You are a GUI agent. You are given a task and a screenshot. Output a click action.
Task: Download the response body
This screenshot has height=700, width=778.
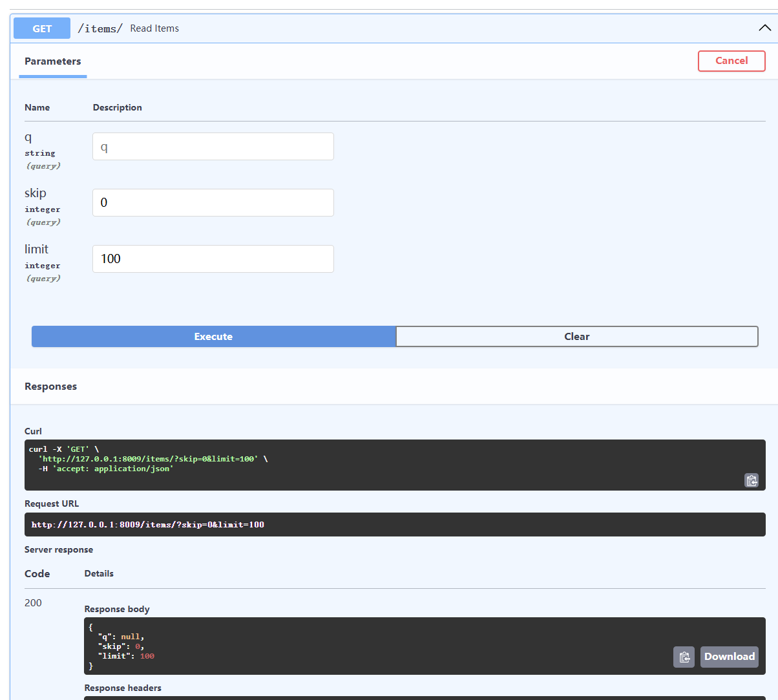click(x=729, y=656)
